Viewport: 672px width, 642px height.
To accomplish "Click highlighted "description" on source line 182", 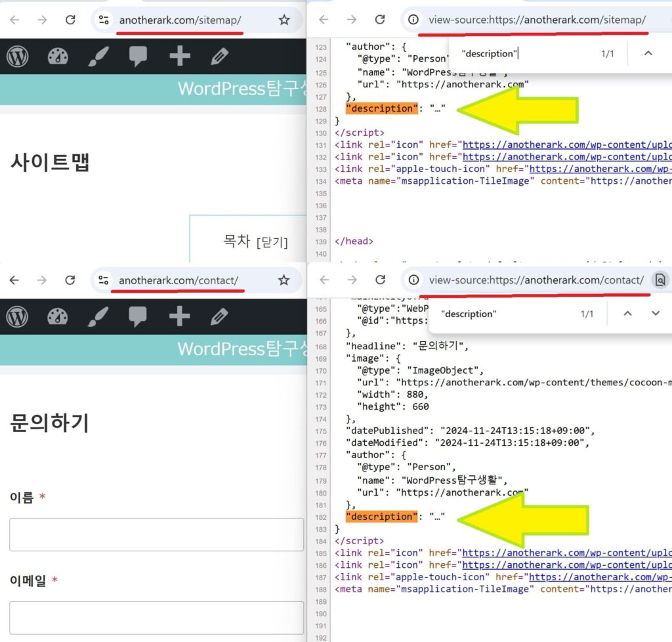I will coord(381,517).
